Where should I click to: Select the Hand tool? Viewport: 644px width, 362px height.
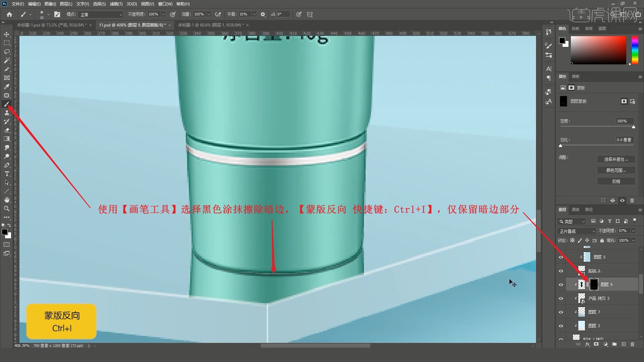pyautogui.click(x=7, y=200)
